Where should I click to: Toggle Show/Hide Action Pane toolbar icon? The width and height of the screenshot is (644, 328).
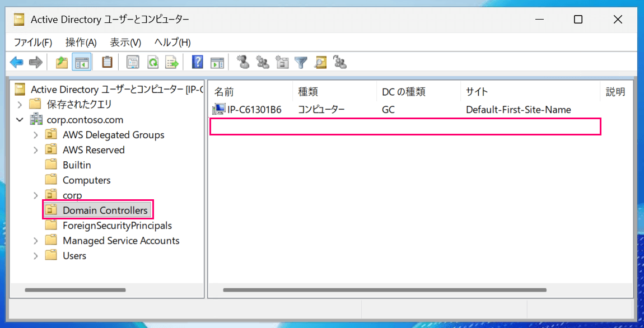pos(217,62)
